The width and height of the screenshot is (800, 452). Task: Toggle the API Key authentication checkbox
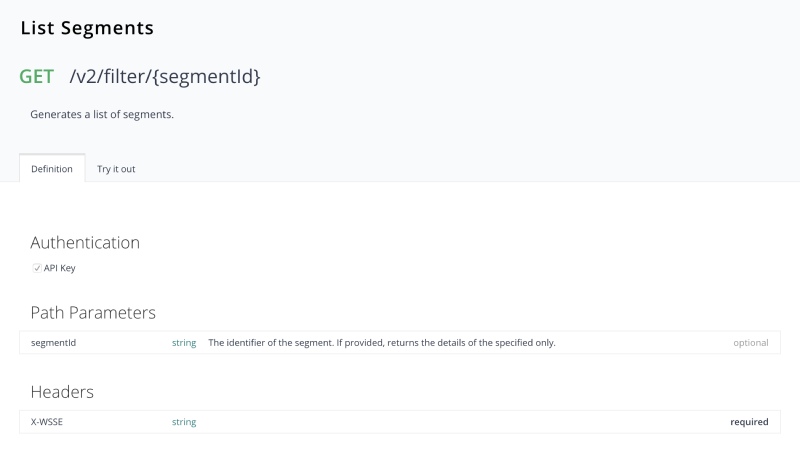(36, 268)
